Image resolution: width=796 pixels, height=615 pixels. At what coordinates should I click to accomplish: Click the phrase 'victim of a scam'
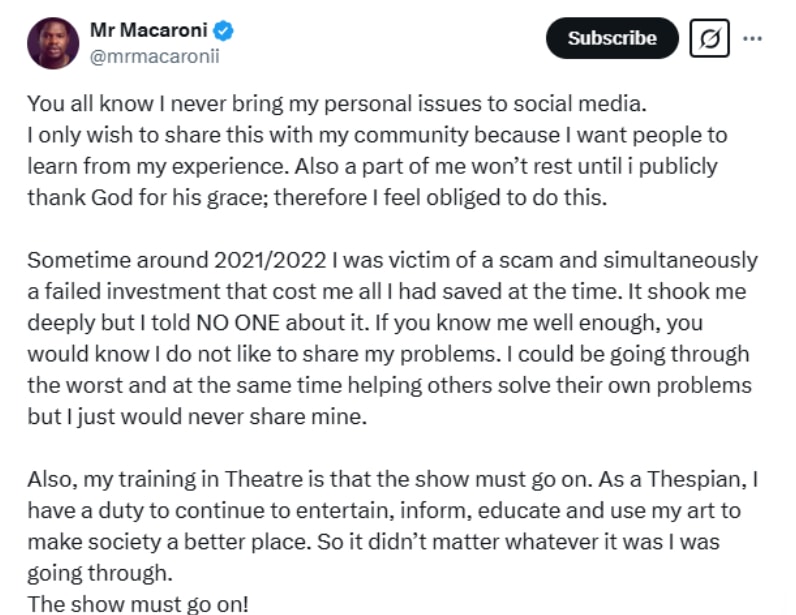click(x=480, y=261)
